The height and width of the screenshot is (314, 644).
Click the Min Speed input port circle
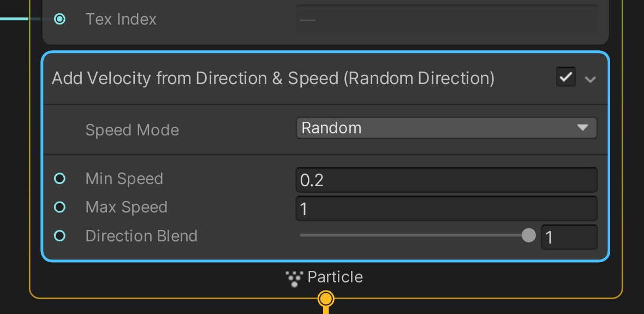[x=60, y=179]
